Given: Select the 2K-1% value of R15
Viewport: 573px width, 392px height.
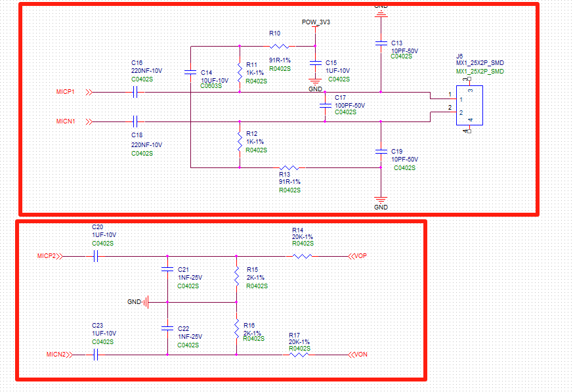Looking at the screenshot, I should click(x=255, y=278).
